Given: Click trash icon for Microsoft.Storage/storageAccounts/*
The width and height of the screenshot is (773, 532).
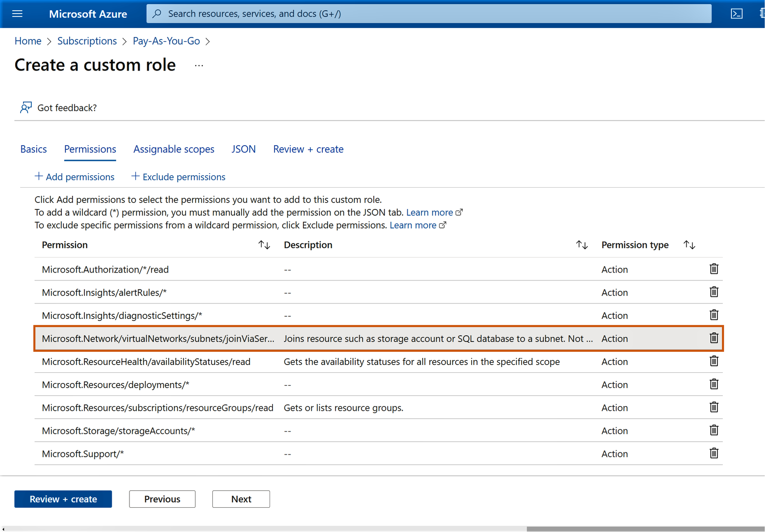Looking at the screenshot, I should tap(714, 431).
